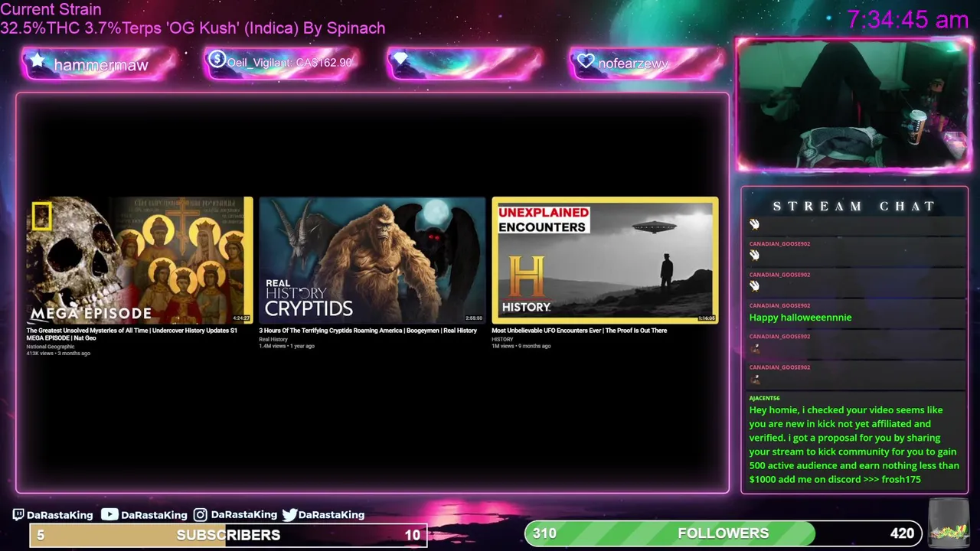Click the webcam feed panel
This screenshot has width=980, height=551.
coord(853,104)
